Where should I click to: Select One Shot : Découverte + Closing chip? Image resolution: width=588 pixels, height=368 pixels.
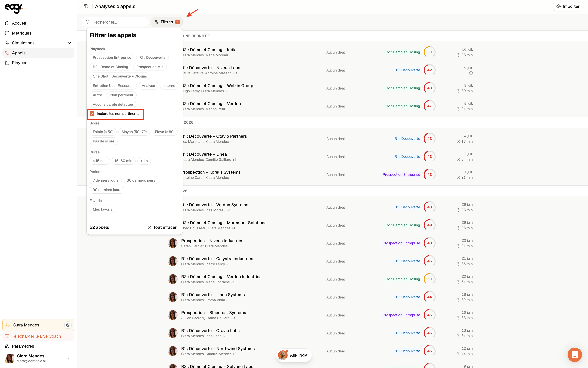pos(120,76)
